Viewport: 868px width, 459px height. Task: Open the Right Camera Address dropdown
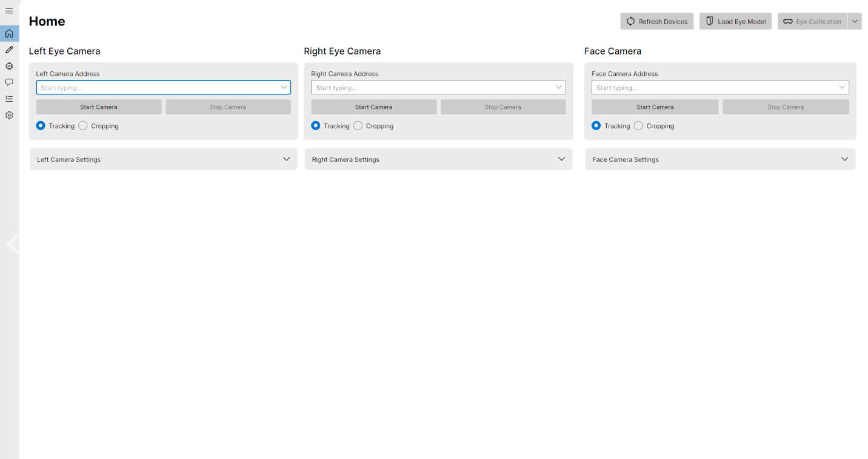558,88
